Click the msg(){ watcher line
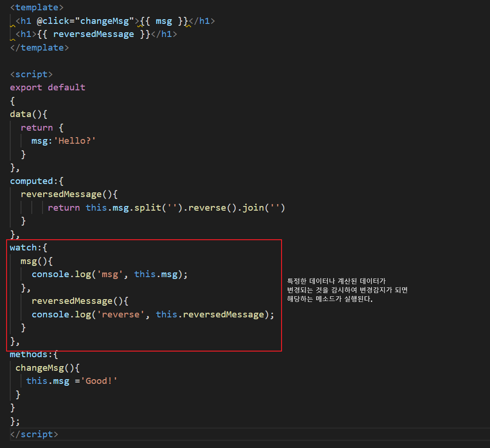This screenshot has height=448, width=490. click(x=37, y=261)
